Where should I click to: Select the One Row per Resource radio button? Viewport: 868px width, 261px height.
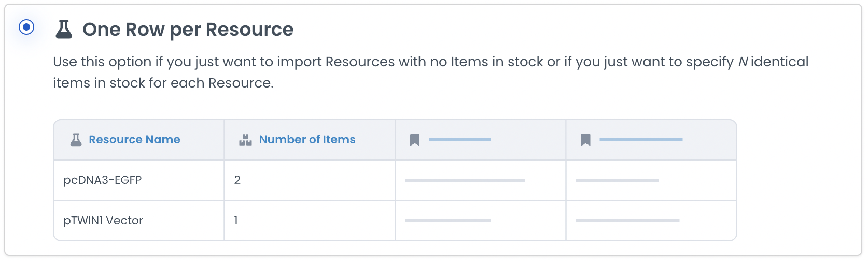(x=26, y=27)
